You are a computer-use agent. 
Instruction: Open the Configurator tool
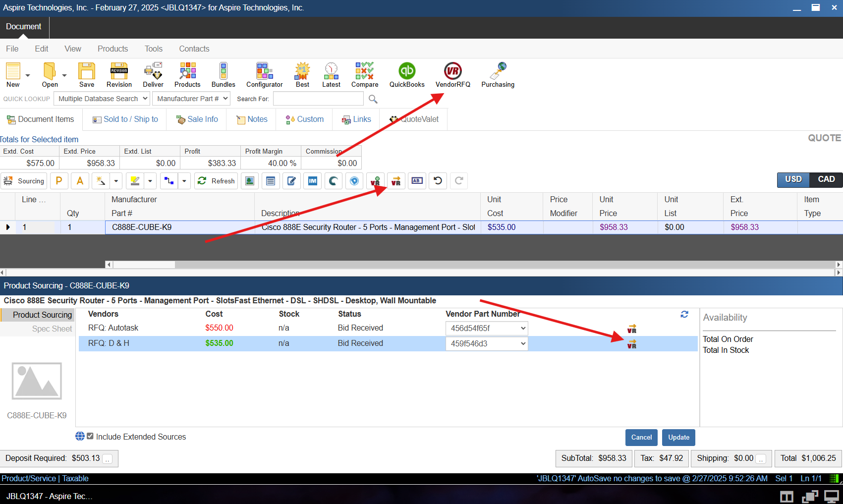coord(264,74)
